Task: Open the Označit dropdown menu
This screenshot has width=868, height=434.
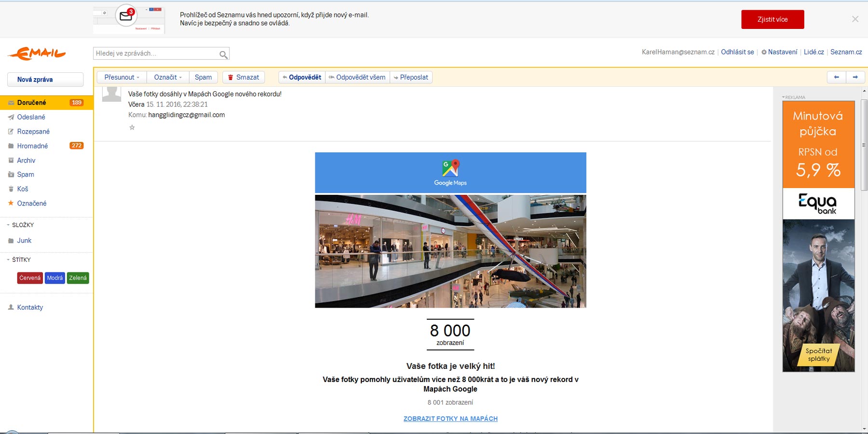Action: 168,77
